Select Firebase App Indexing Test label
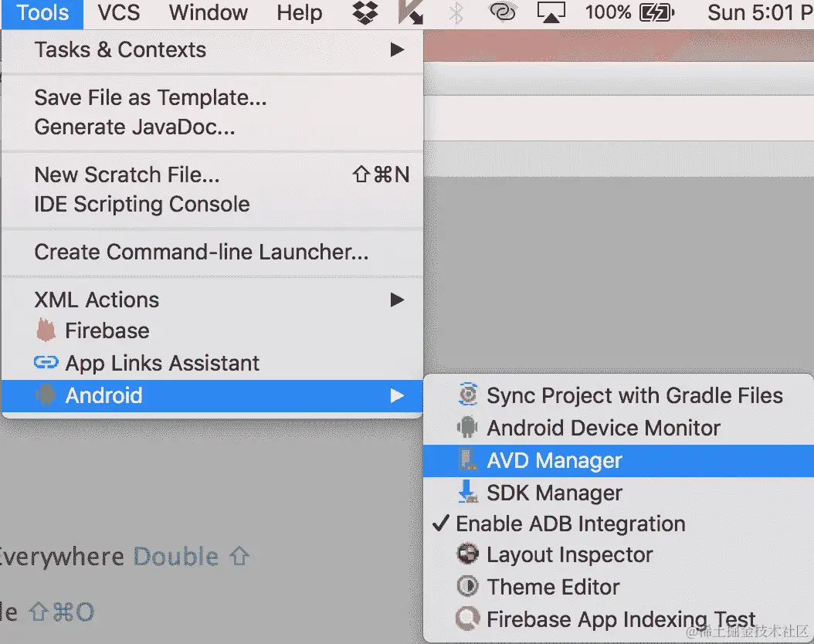814x644 pixels. click(621, 619)
